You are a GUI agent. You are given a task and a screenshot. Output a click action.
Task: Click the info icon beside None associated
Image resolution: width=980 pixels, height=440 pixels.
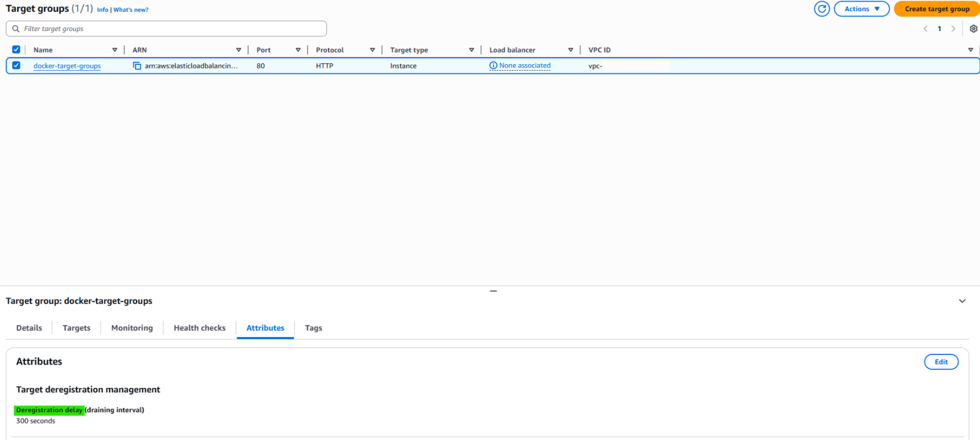tap(493, 65)
